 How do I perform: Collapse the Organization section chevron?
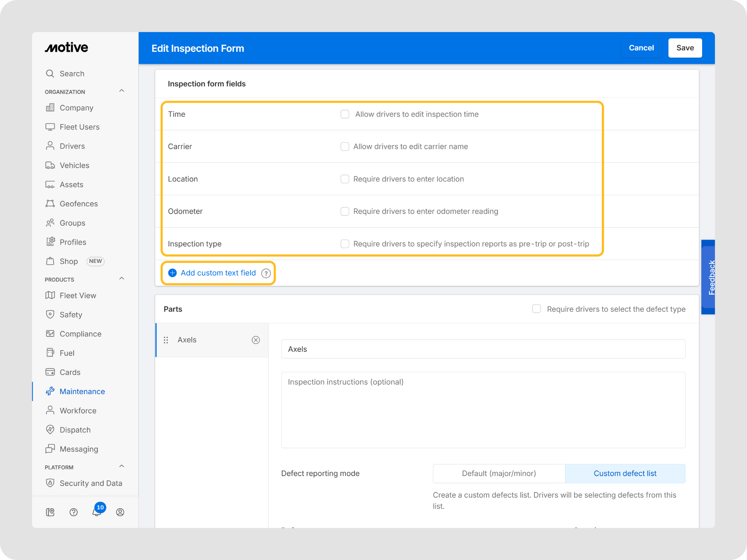click(122, 91)
